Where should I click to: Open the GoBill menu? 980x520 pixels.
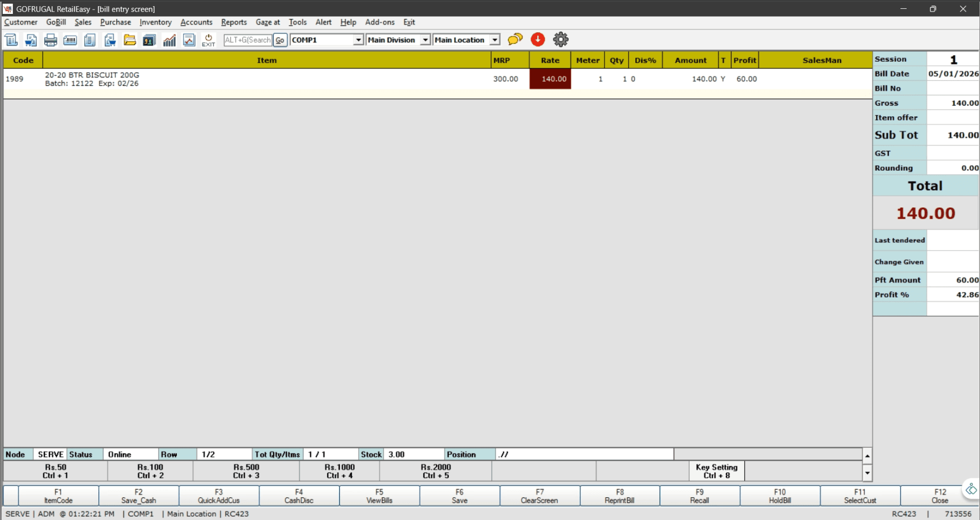pyautogui.click(x=56, y=22)
